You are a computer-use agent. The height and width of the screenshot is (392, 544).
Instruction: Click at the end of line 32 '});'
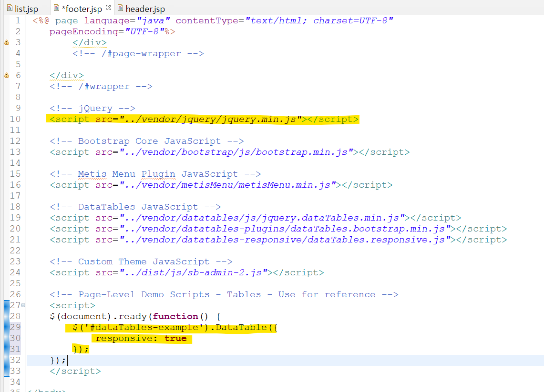[x=67, y=361]
